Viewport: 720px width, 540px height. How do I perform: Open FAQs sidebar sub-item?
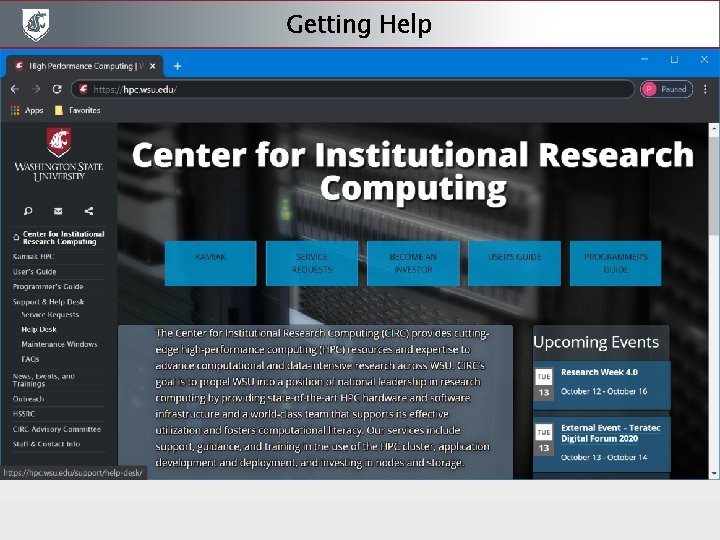tap(30, 359)
